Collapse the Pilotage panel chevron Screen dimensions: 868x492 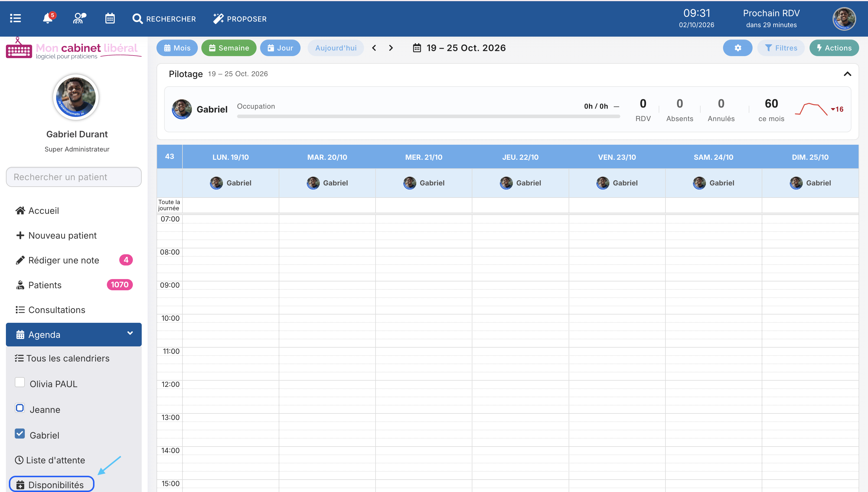pos(847,74)
